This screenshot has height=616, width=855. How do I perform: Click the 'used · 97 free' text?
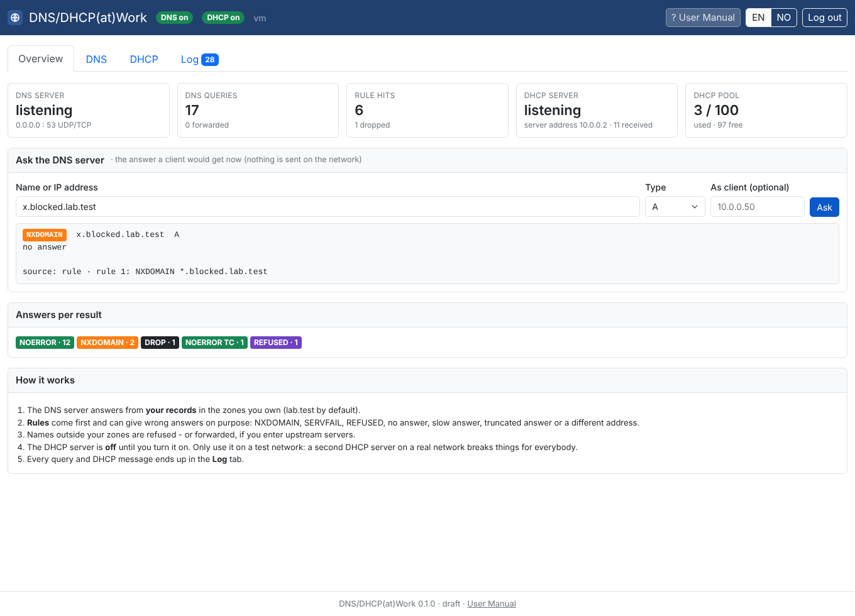point(718,125)
